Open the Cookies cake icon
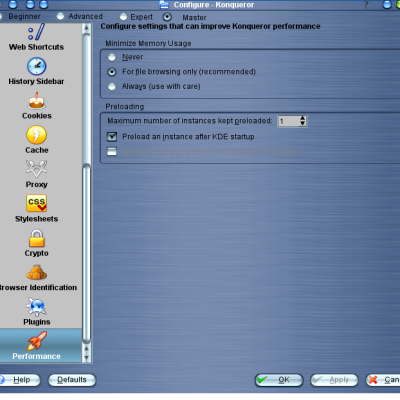This screenshot has height=400, width=400. [36, 101]
